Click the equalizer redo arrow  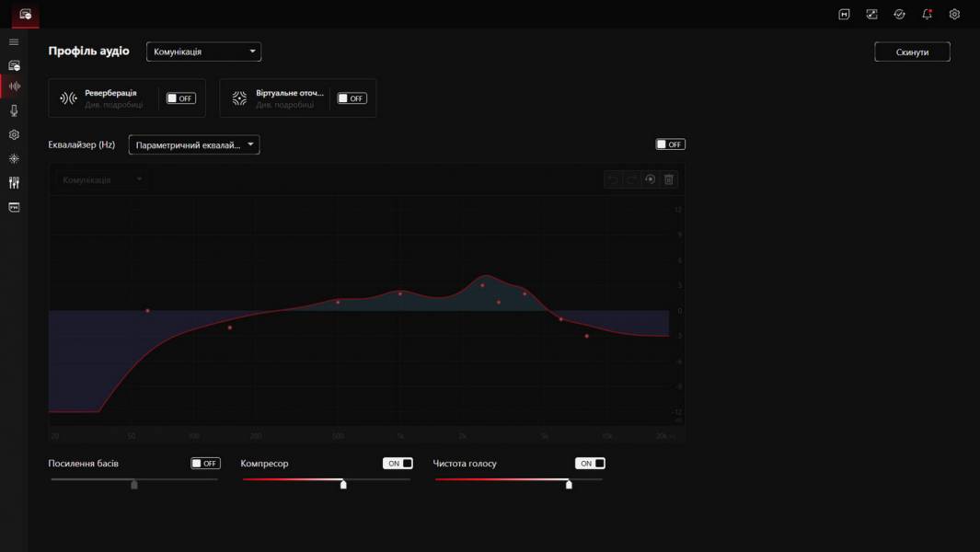(632, 179)
